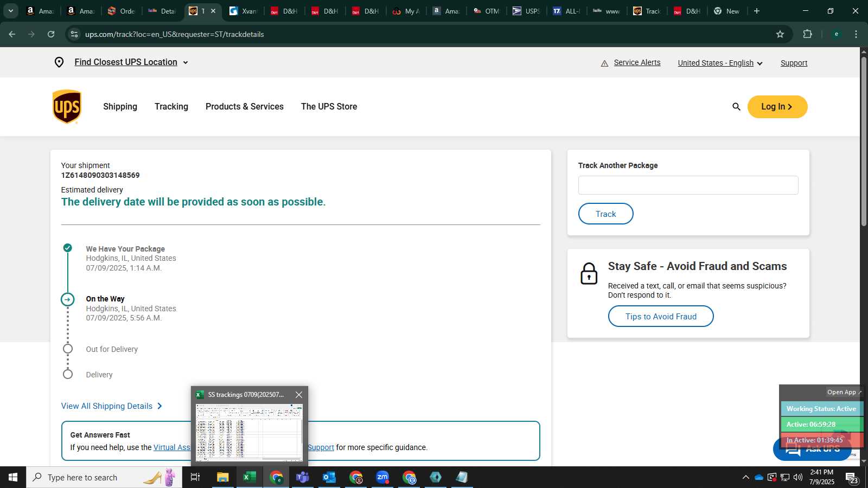
Task: Bookmark this page with the star icon
Action: tap(780, 34)
